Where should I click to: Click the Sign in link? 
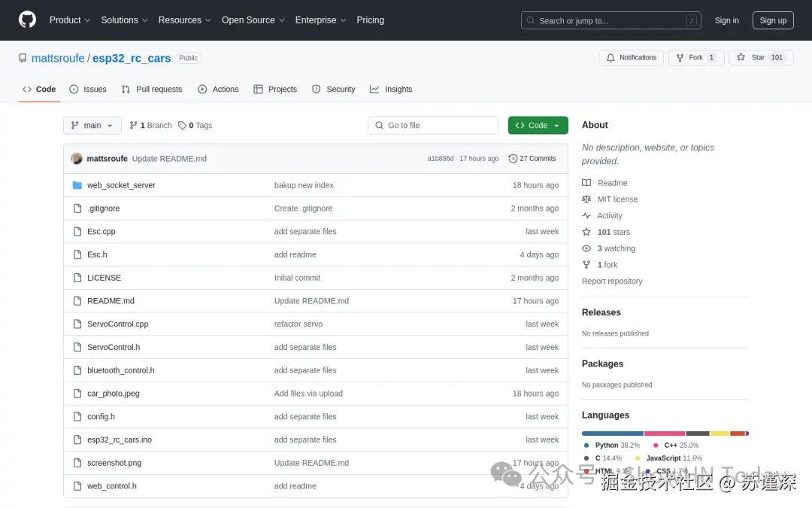pyautogui.click(x=726, y=21)
